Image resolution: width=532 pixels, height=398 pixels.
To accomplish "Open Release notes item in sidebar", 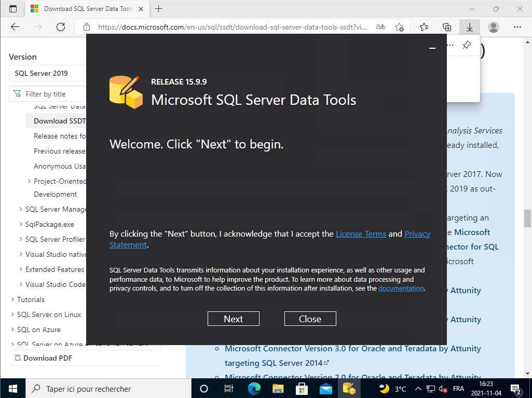I will [60, 136].
